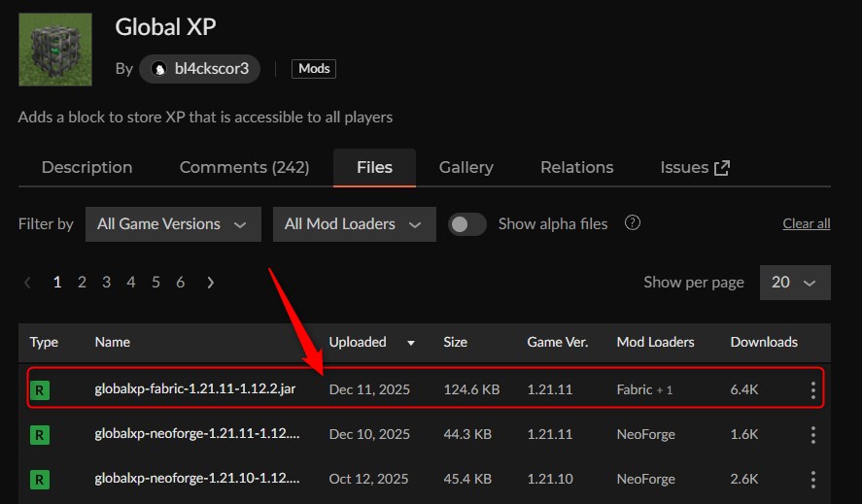Open the globalxp-neoforge-1.21.10 file link

197,478
